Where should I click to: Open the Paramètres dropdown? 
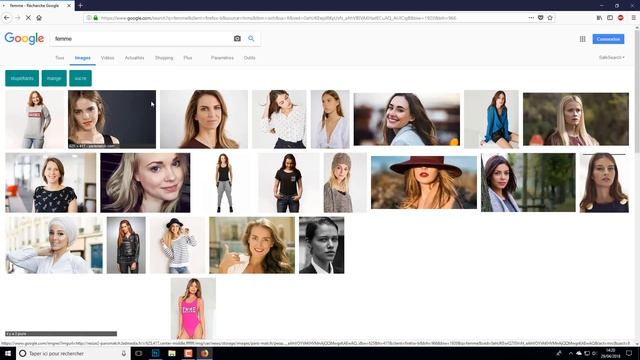(x=222, y=58)
